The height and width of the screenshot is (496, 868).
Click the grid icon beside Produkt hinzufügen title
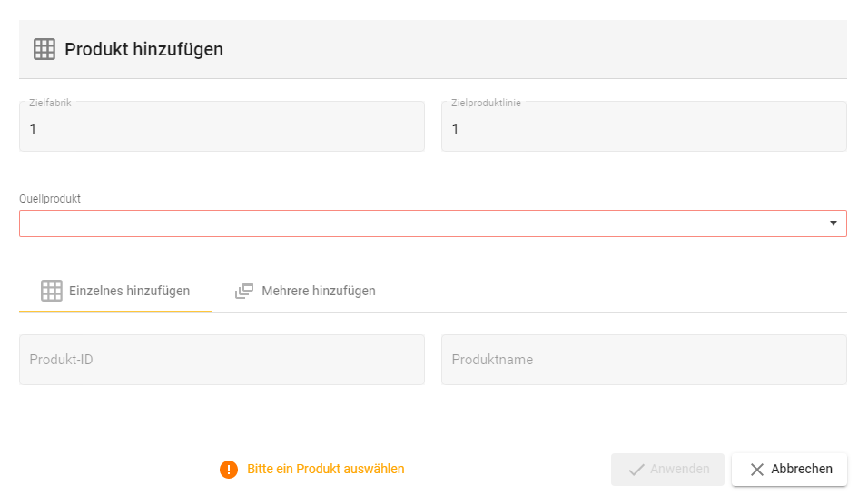click(x=44, y=49)
